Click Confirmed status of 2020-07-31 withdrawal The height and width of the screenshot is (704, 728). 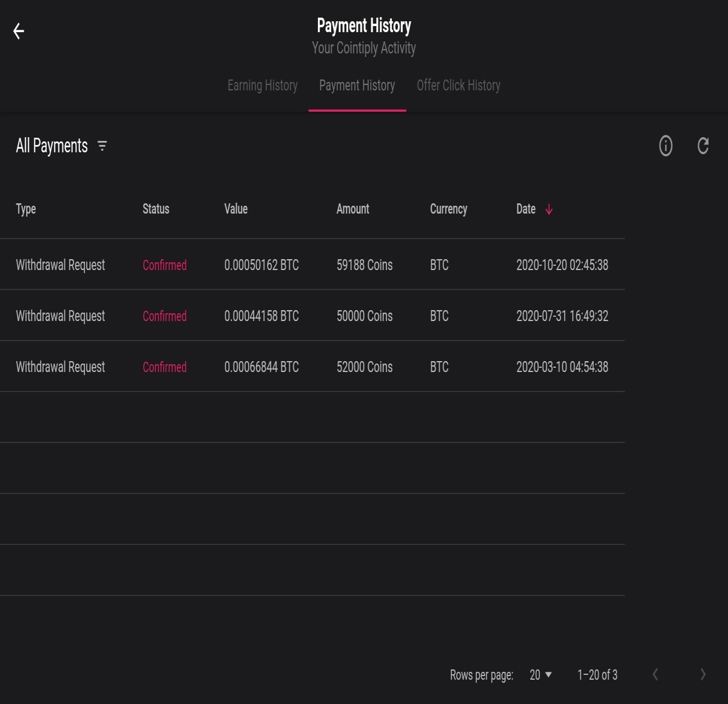pos(164,316)
